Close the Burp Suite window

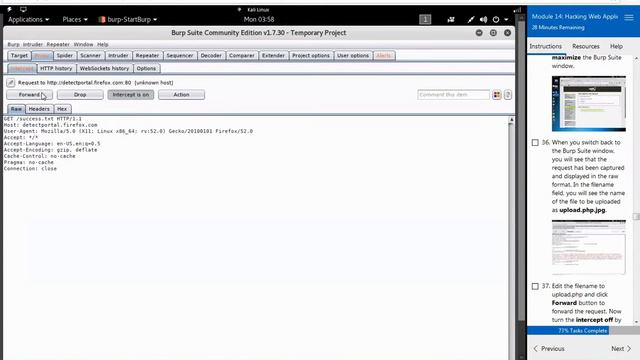(x=507, y=33)
